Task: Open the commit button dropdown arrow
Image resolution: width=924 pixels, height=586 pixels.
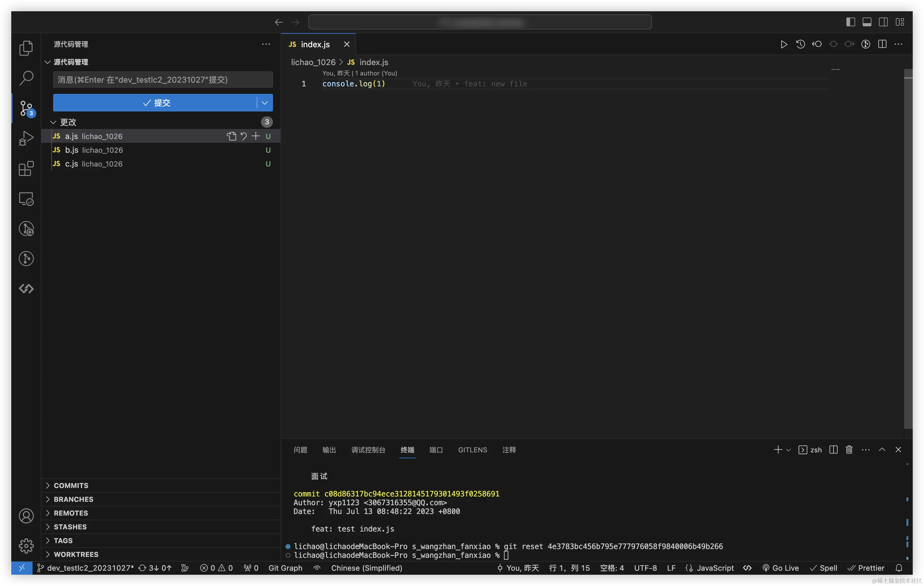Action: (x=264, y=102)
